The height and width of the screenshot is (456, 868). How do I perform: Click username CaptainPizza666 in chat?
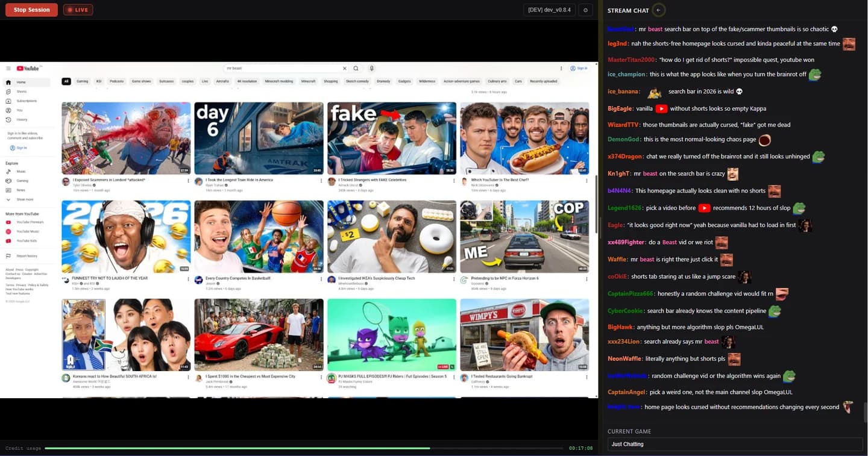[x=631, y=294]
